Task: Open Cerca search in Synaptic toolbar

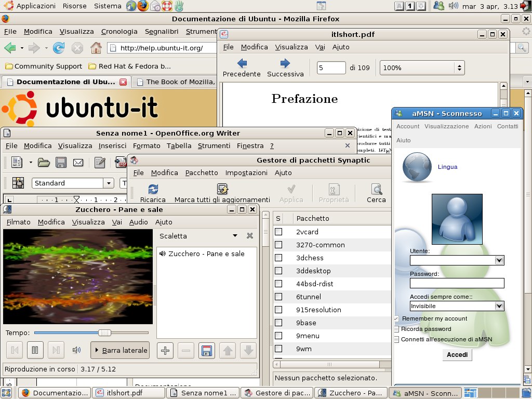Action: pos(376,190)
